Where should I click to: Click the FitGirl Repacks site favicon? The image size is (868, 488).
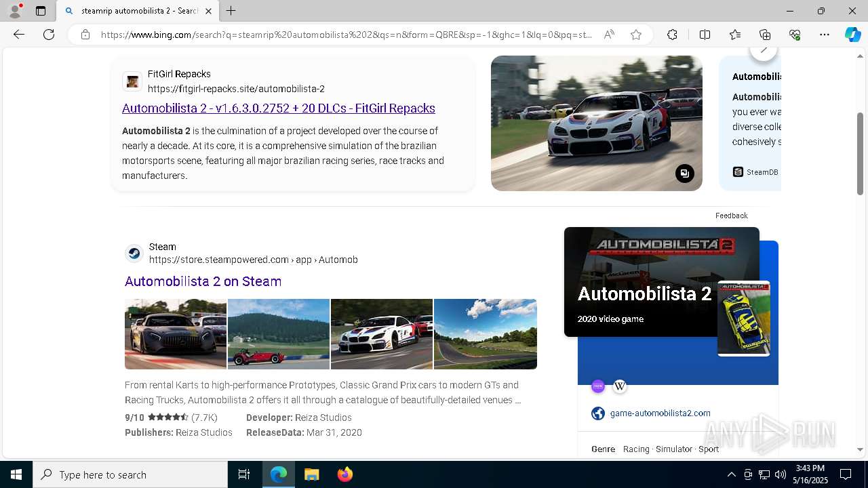click(x=132, y=81)
